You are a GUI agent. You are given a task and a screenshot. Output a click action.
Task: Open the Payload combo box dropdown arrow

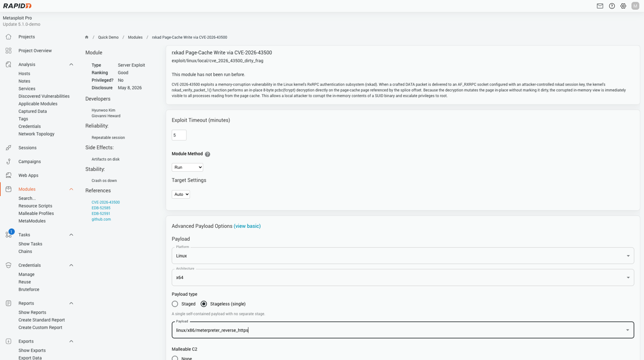coord(627,330)
